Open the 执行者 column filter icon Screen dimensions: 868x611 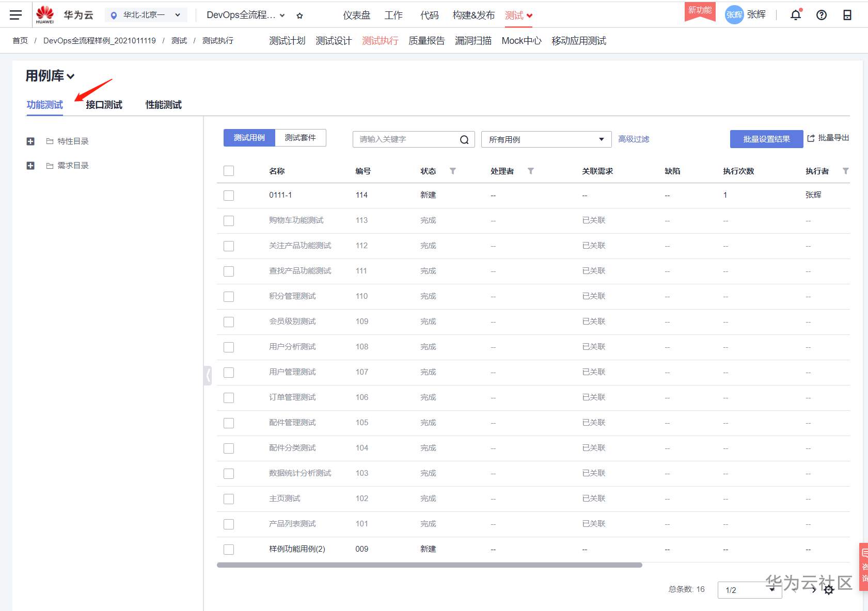coord(846,171)
